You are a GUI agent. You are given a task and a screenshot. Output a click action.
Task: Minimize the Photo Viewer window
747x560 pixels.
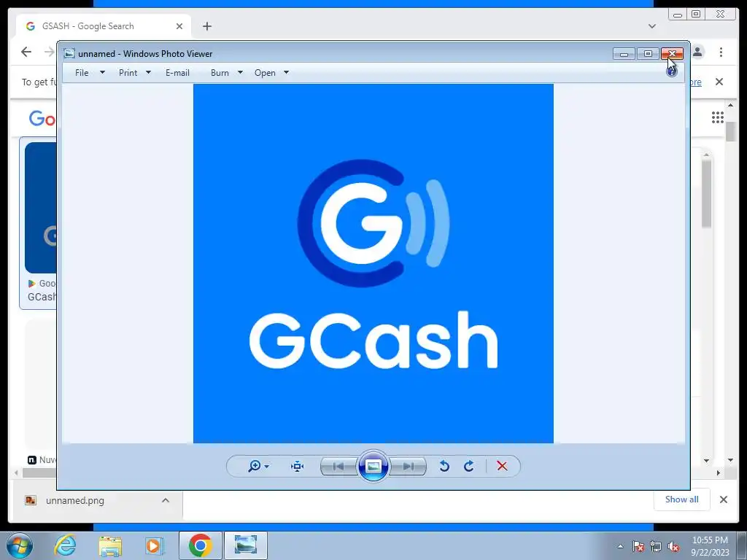pyautogui.click(x=624, y=53)
